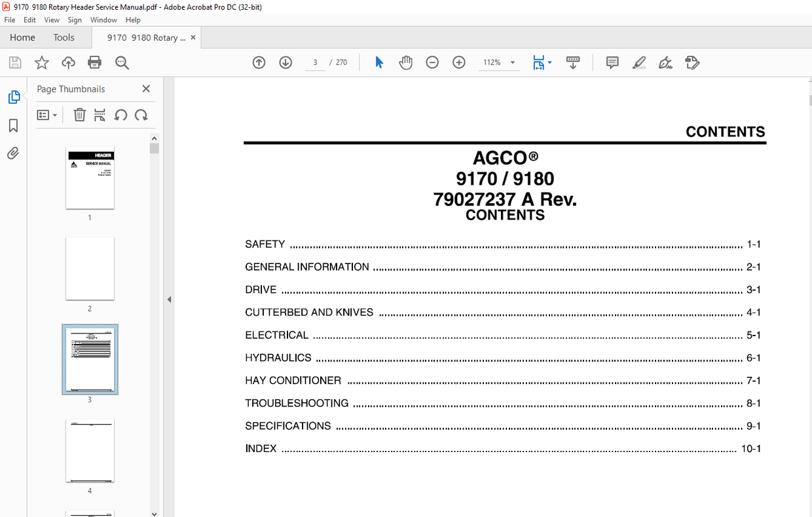Screen dimensions: 812x517
Task: Open the thumbnail options dropdown menu
Action: (x=46, y=115)
